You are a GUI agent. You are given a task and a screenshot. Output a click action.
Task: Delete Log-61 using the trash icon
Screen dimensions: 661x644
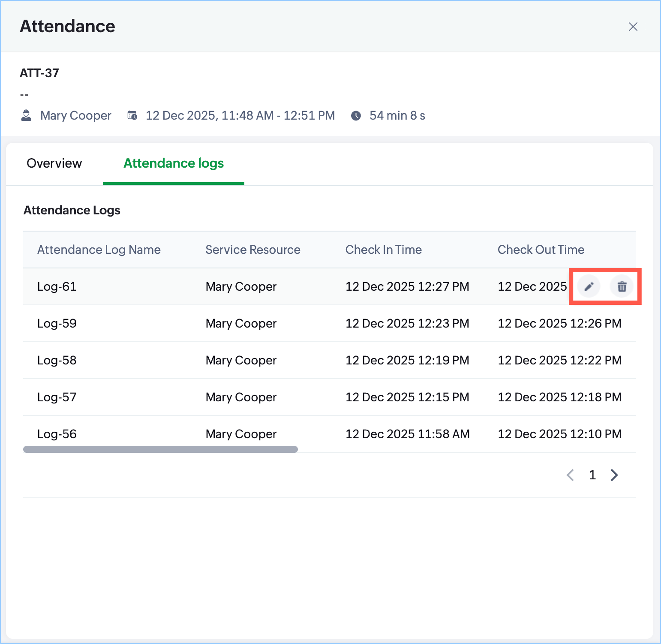tap(622, 286)
